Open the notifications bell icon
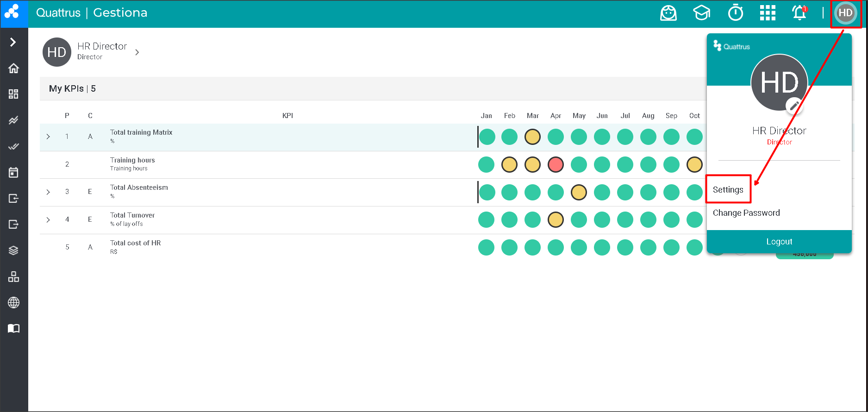868x412 pixels. (799, 13)
